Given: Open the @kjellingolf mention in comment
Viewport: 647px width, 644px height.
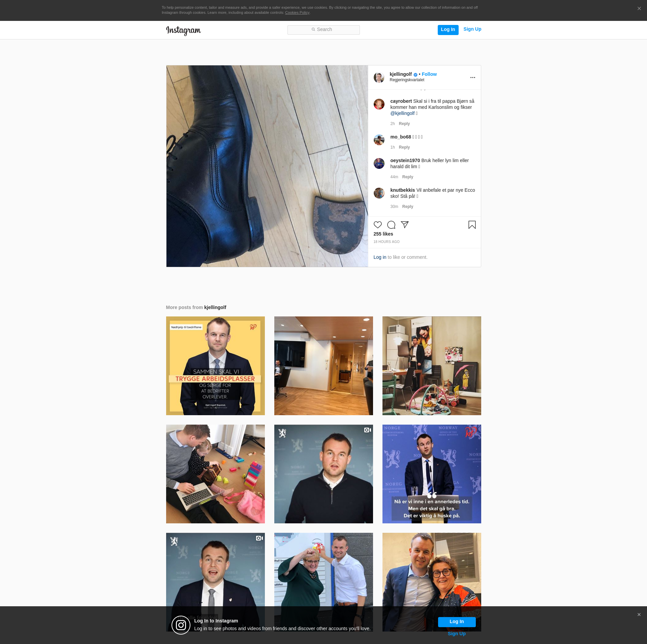Looking at the screenshot, I should (x=403, y=113).
